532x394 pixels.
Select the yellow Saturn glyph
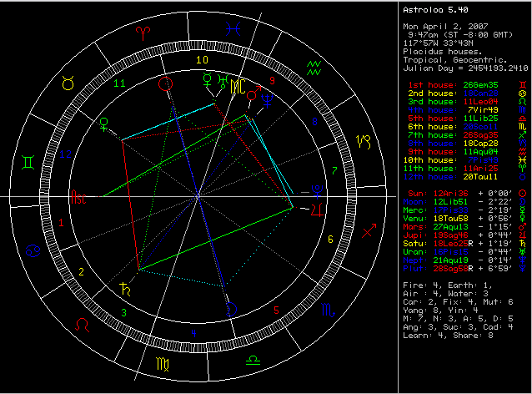tap(126, 290)
